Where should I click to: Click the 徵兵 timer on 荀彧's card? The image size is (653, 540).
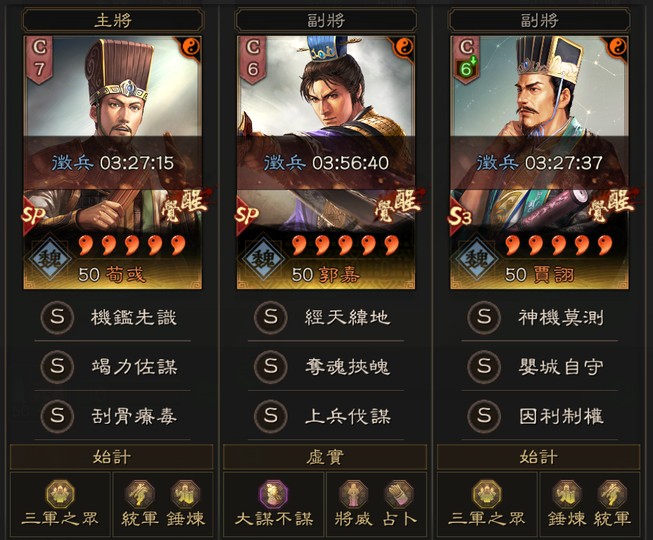click(112, 163)
